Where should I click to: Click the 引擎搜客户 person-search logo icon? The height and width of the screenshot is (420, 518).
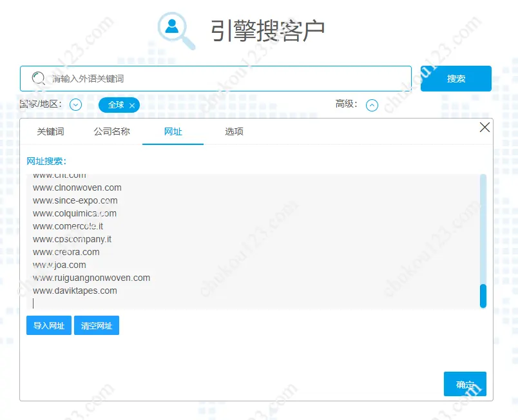point(176,30)
